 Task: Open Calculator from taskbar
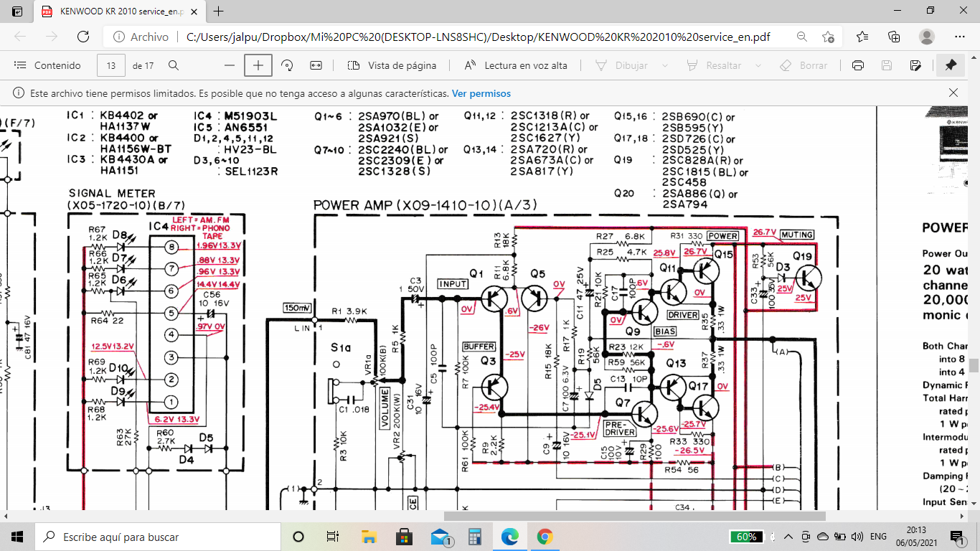pyautogui.click(x=474, y=537)
